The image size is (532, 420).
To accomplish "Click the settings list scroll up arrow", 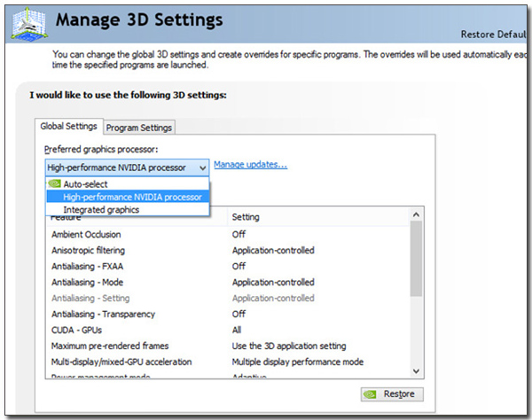I will pyautogui.click(x=416, y=214).
